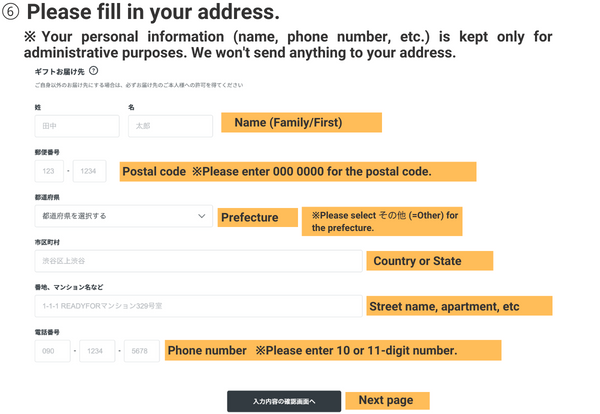Click the yellow Phone number instruction label
This screenshot has height=414, width=600.
pos(331,351)
